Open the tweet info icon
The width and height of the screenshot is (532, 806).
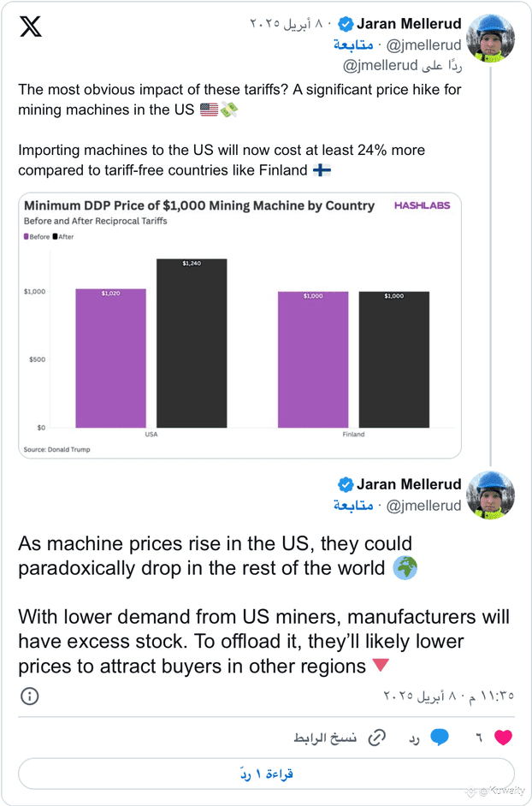click(30, 696)
